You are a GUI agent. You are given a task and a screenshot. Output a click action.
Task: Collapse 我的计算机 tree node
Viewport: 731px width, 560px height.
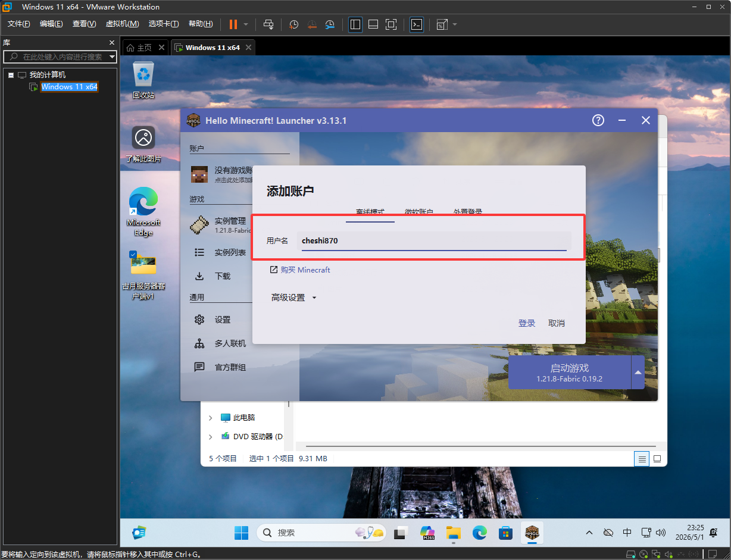[x=11, y=75]
